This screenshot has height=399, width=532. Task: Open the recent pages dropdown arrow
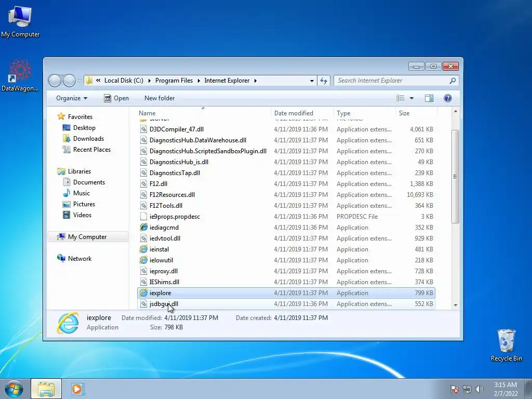(79, 81)
